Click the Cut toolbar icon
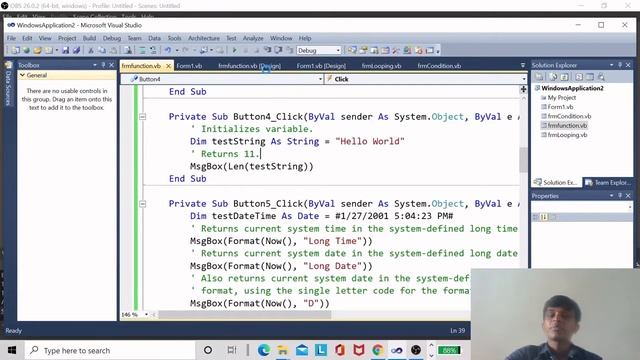Image resolution: width=640 pixels, height=360 pixels. pyautogui.click(x=91, y=50)
